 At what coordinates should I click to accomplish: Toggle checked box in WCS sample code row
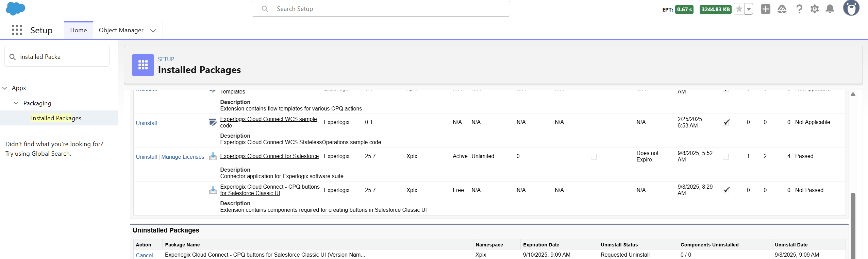tap(726, 122)
